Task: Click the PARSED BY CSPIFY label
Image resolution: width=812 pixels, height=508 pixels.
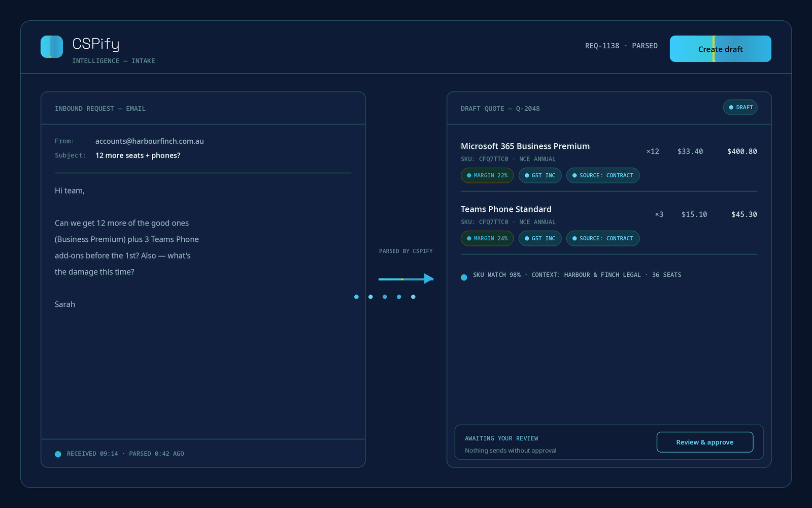Action: [406, 251]
